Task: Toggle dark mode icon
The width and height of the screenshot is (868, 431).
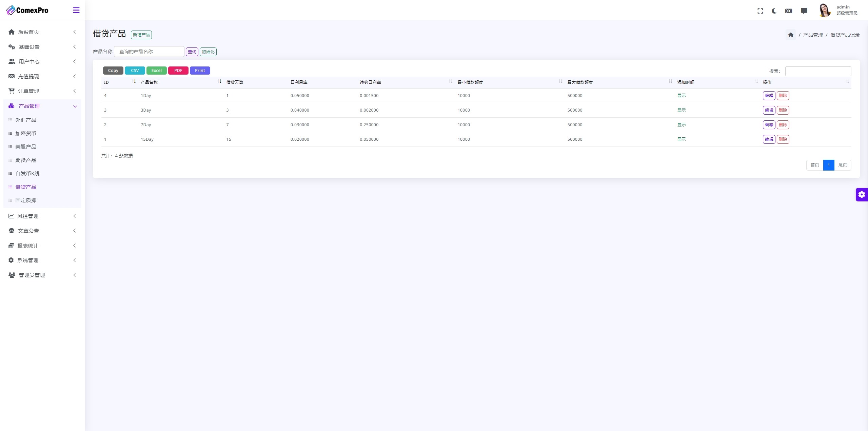Action: click(774, 10)
